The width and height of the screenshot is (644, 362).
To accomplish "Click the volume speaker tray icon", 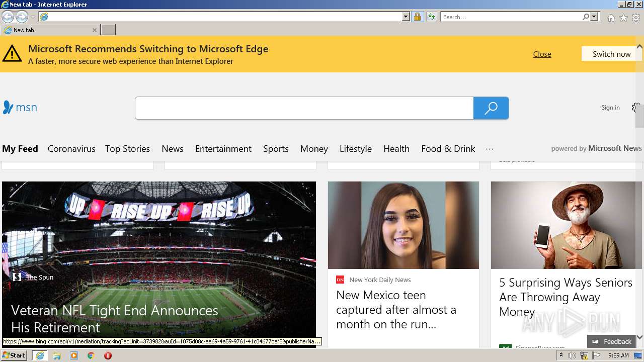I will coord(572,355).
